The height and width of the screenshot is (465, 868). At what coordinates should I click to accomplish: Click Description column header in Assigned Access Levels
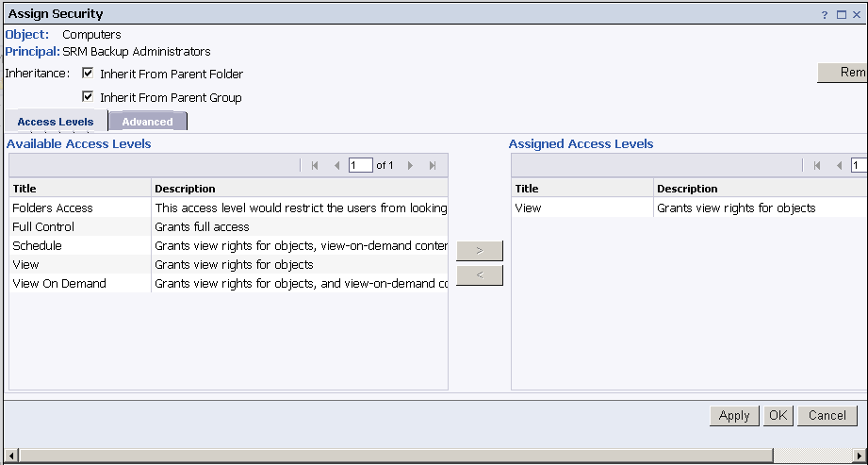coord(761,189)
